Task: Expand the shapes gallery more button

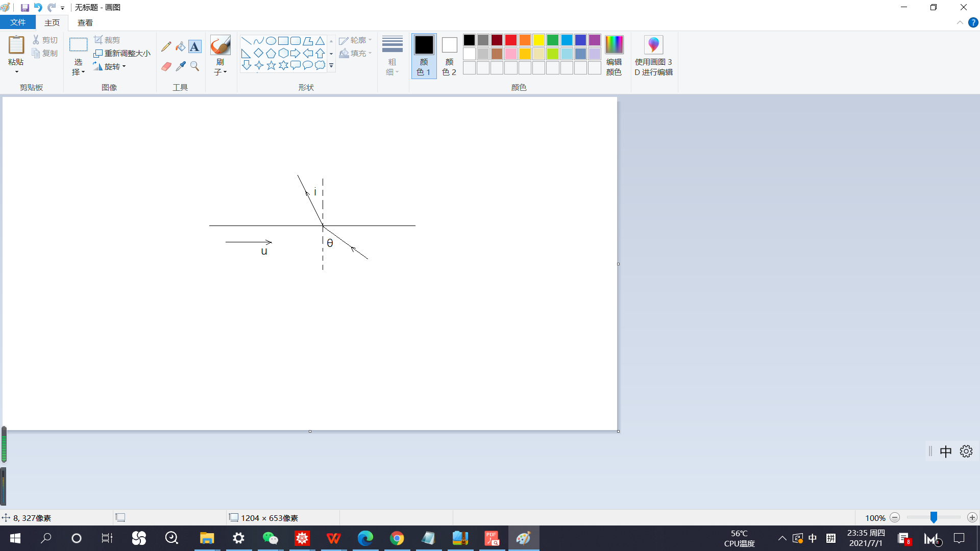Action: (x=331, y=65)
